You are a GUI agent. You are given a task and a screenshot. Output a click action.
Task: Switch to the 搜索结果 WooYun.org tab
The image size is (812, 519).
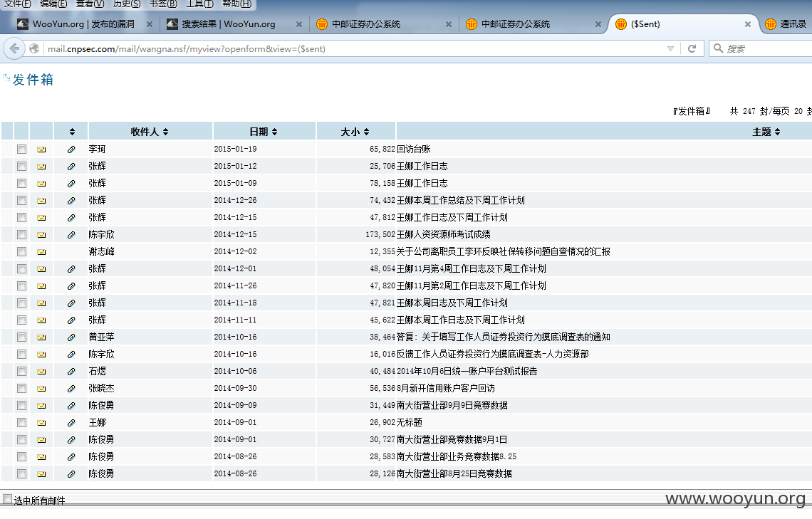[x=228, y=23]
